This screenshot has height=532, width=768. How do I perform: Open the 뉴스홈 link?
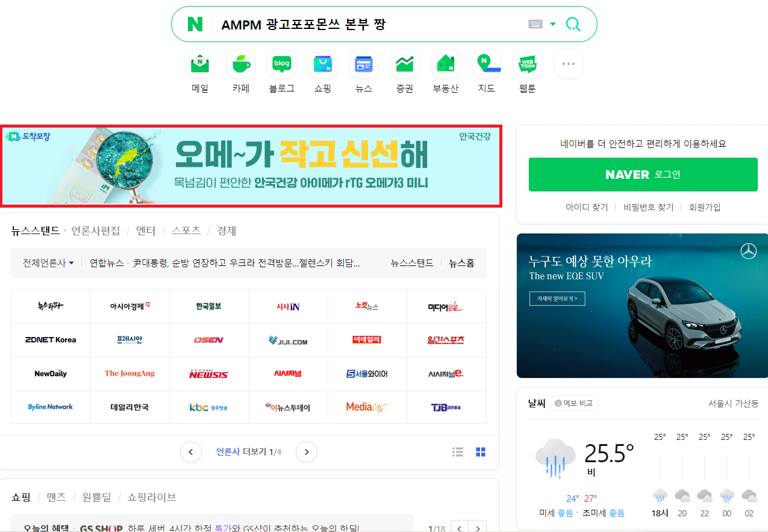[461, 263]
